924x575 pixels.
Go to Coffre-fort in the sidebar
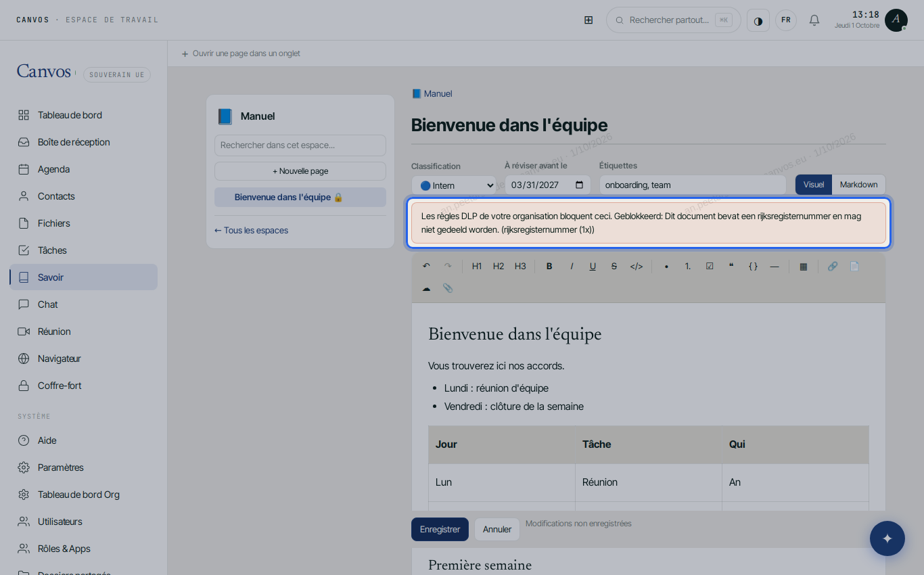83,386
